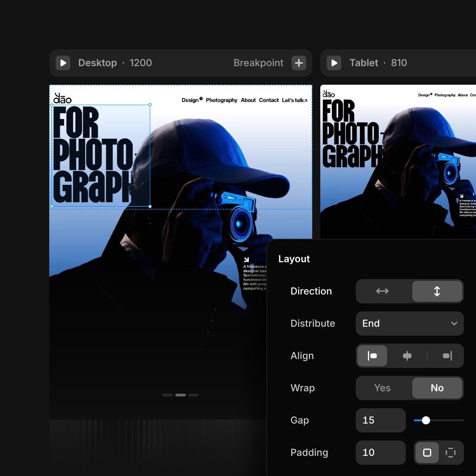Viewport: 476px width, 476px height.
Task: Click the align end icon
Action: click(x=446, y=356)
